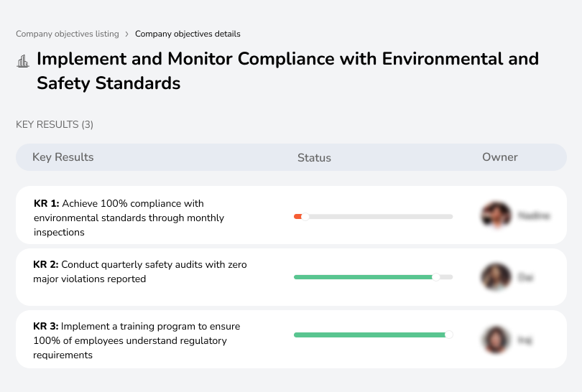The height and width of the screenshot is (392, 582).
Task: Click the breadcrumb chevron separator
Action: [x=127, y=34]
